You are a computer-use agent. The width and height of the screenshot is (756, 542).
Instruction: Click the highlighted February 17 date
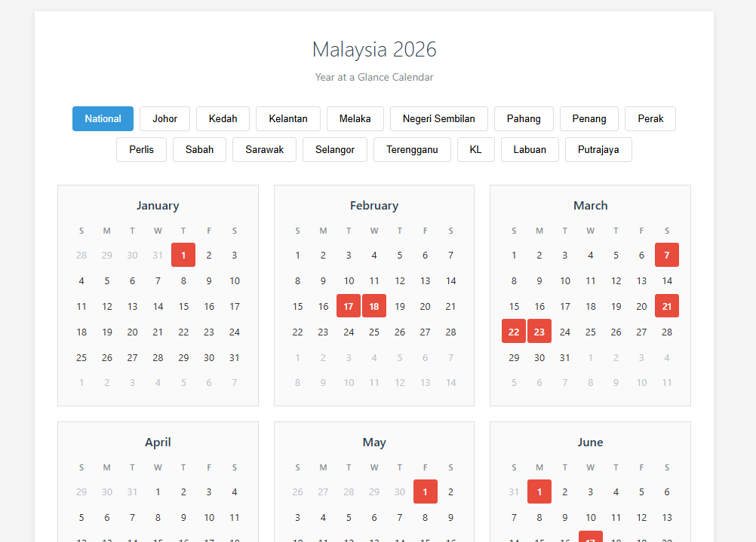click(x=348, y=306)
